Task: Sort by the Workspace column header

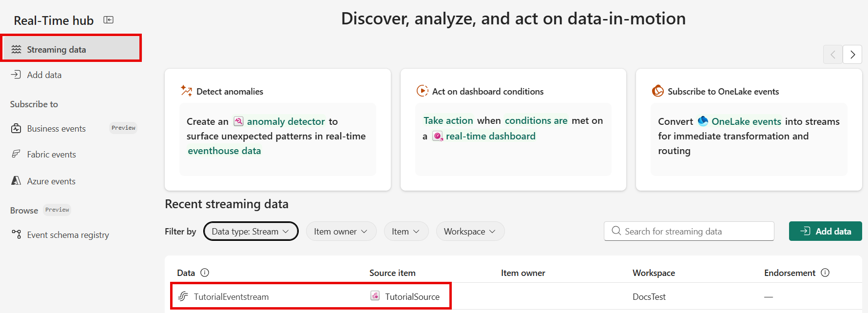Action: pos(654,273)
